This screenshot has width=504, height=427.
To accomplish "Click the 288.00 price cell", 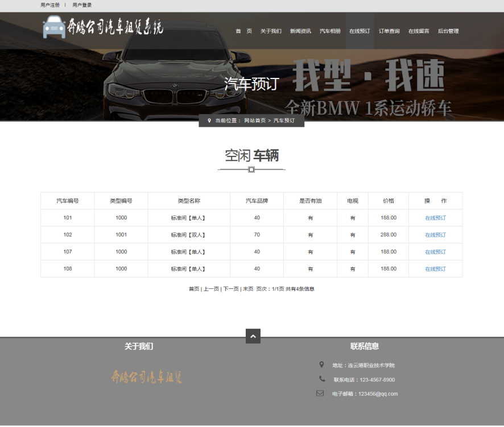I will coord(389,235).
